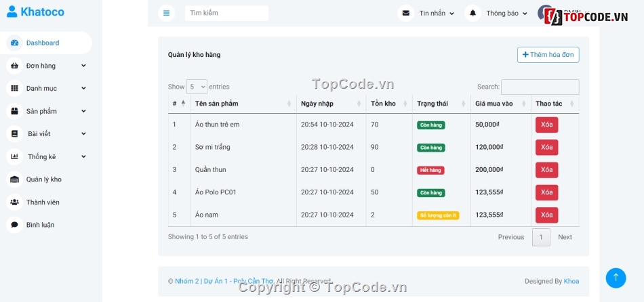644x302 pixels.
Task: Toggle sorting on Tồn kho column
Action: (388, 104)
